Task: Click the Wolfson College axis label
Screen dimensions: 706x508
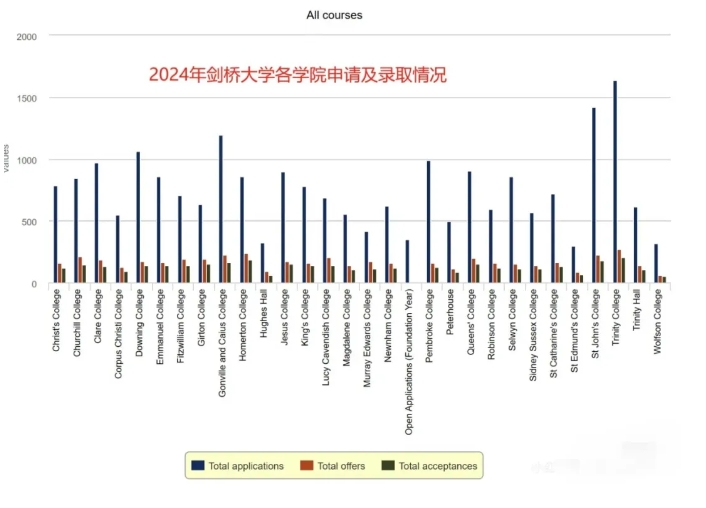Action: point(658,321)
